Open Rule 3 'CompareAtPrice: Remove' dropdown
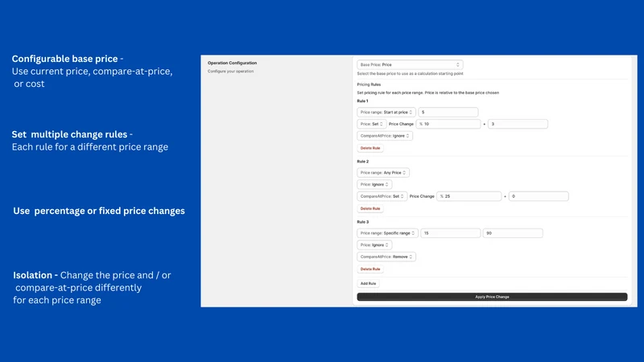 point(386,257)
